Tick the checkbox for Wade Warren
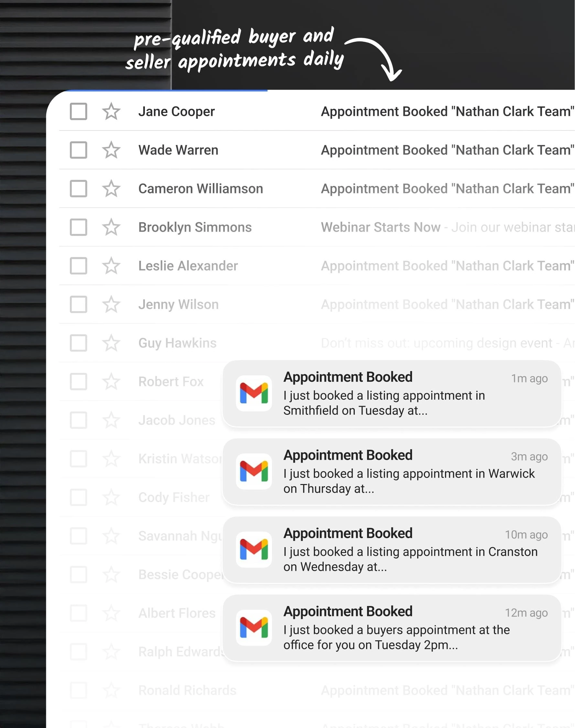The image size is (575, 728). pyautogui.click(x=79, y=150)
